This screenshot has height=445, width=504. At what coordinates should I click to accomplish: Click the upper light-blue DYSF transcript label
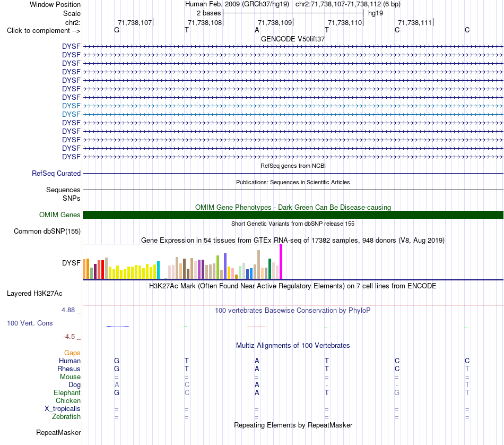(71, 106)
